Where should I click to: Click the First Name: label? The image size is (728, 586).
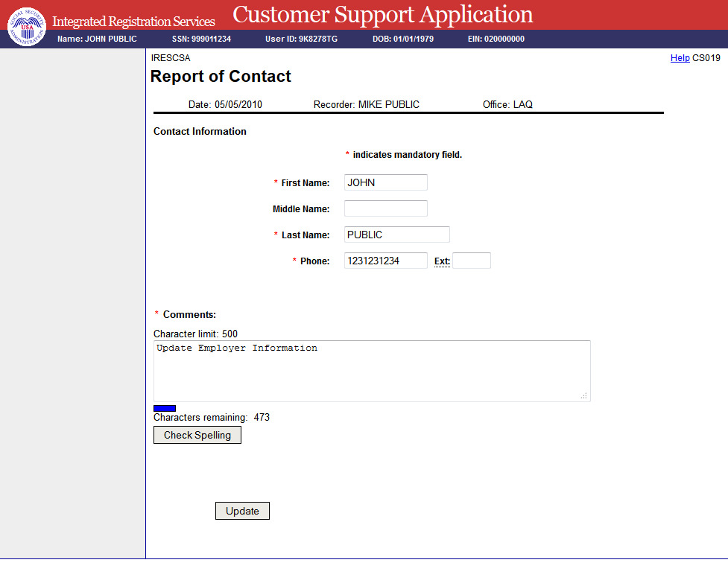(306, 183)
